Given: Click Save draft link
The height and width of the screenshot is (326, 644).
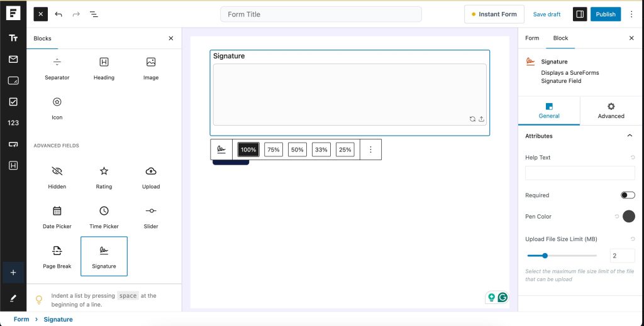Looking at the screenshot, I should point(547,14).
